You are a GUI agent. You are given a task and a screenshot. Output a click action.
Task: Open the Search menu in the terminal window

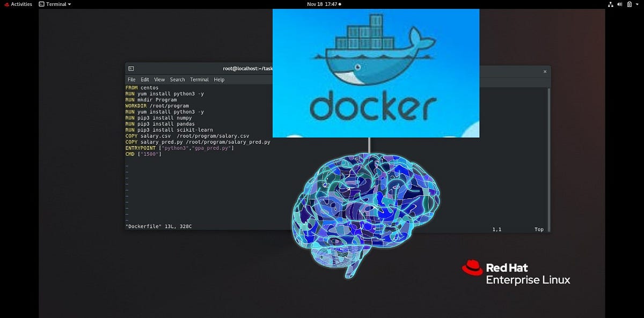click(x=177, y=79)
